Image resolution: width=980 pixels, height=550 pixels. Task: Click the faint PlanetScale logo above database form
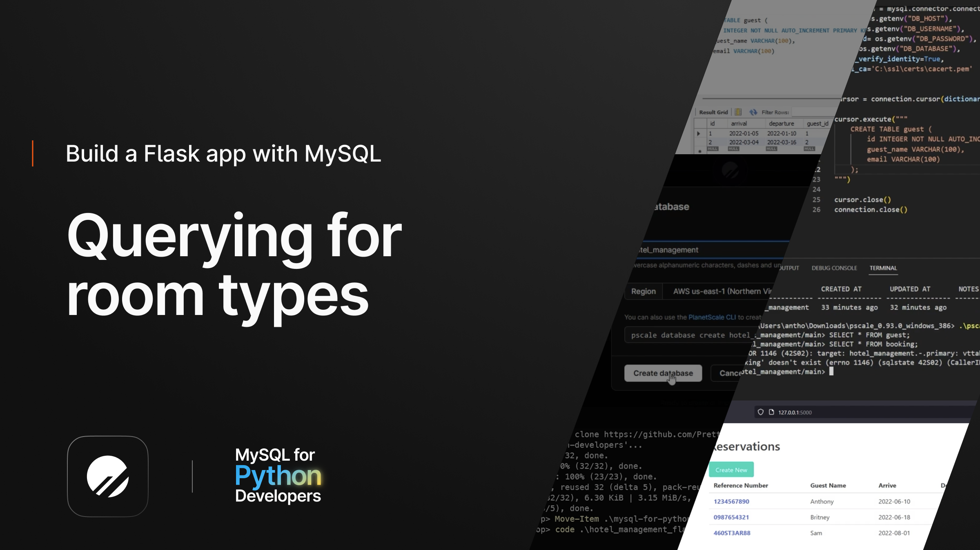(730, 169)
